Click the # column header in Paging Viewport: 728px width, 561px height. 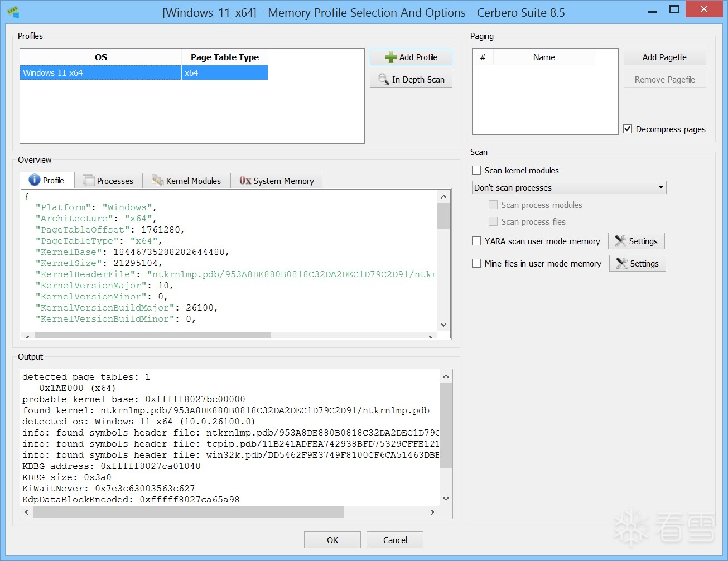[x=483, y=57]
